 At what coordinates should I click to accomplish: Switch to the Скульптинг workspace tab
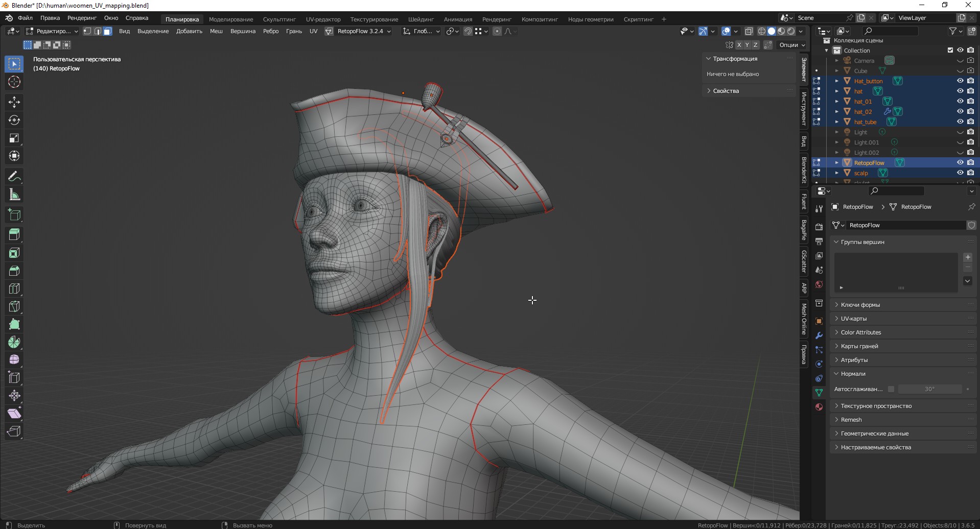[279, 19]
